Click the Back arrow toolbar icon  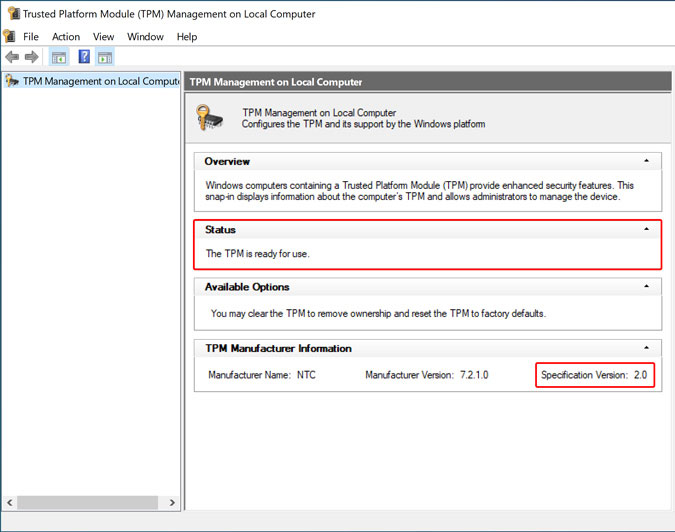tap(12, 57)
